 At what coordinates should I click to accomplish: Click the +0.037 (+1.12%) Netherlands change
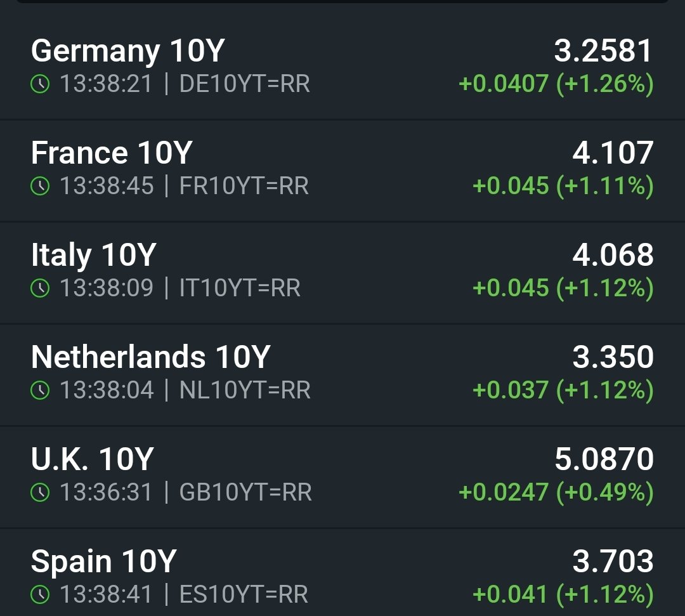click(563, 390)
